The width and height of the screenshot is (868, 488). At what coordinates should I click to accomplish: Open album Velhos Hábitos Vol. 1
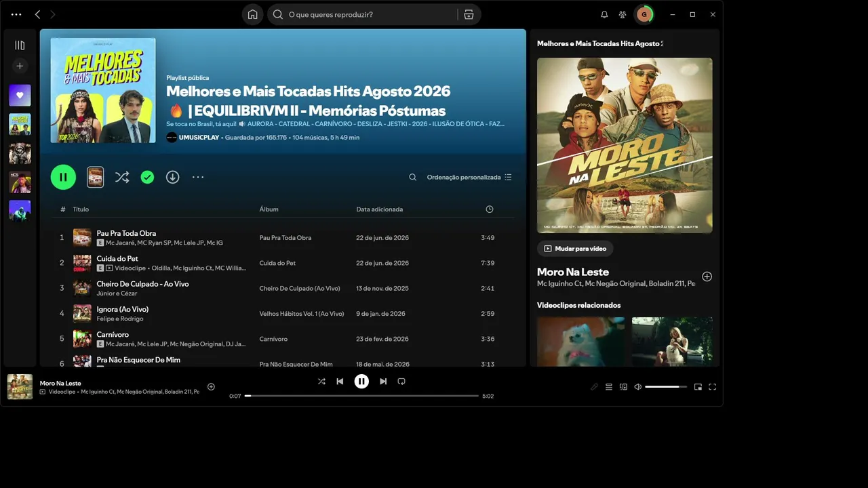(302, 314)
